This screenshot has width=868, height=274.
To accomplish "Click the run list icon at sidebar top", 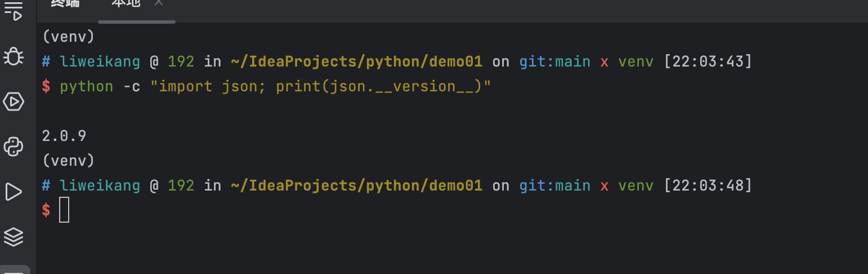I will (14, 11).
